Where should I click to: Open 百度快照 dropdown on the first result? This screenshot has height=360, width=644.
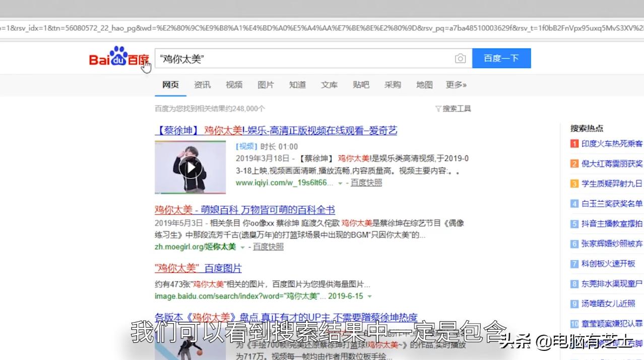click(x=366, y=183)
